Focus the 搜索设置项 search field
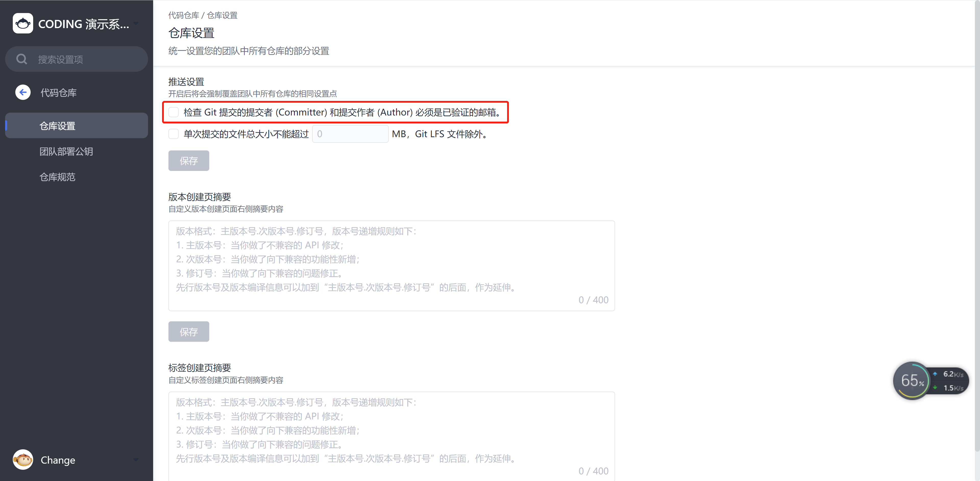This screenshot has height=481, width=980. click(77, 59)
